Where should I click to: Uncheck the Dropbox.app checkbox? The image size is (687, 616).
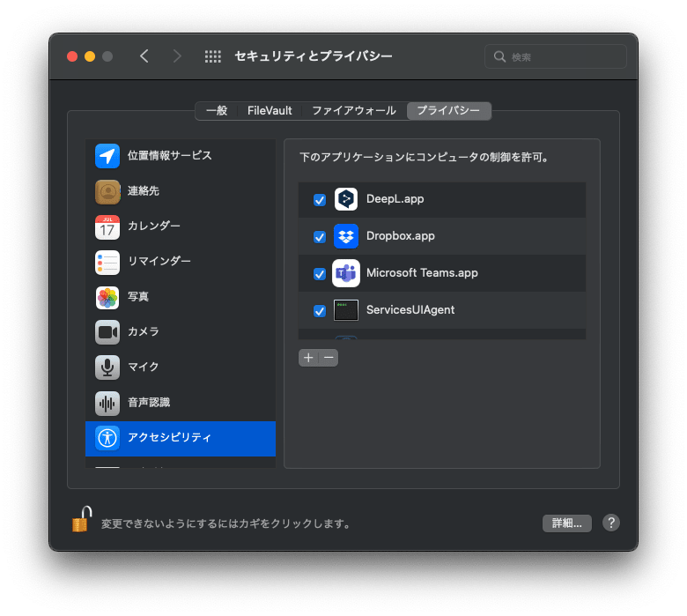320,237
